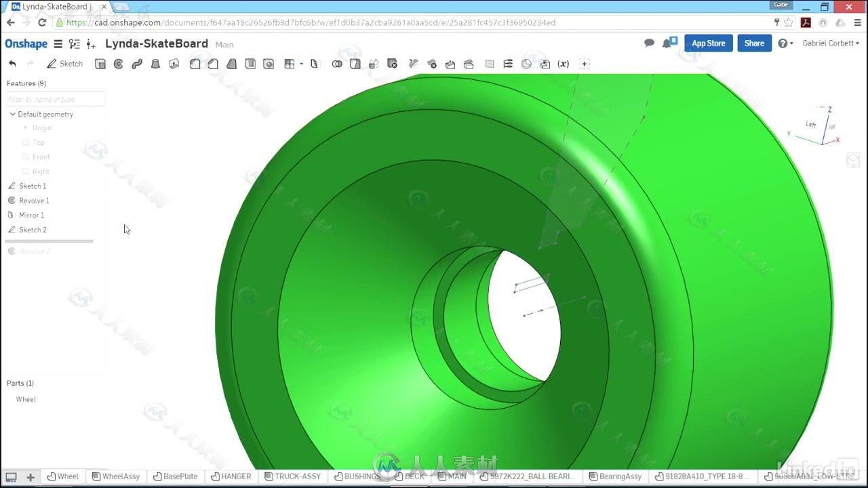Select the Boolean tool
Viewport: 868px width, 488px height.
coord(337,64)
